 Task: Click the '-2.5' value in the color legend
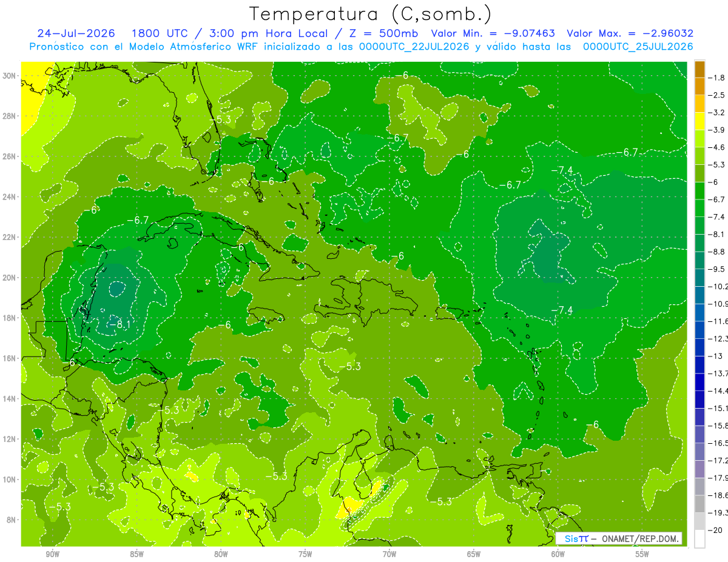pos(717,95)
